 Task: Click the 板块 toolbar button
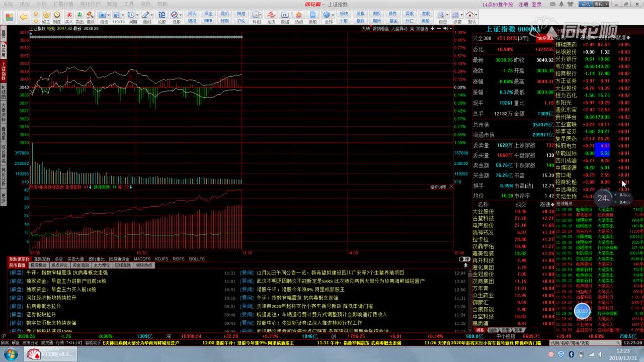coord(344,14)
